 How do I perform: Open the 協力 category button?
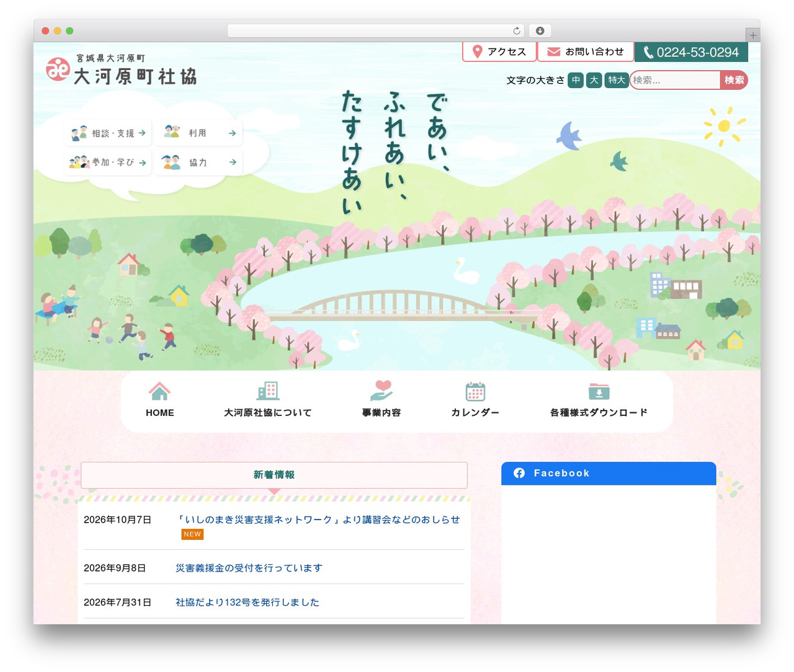tap(198, 162)
